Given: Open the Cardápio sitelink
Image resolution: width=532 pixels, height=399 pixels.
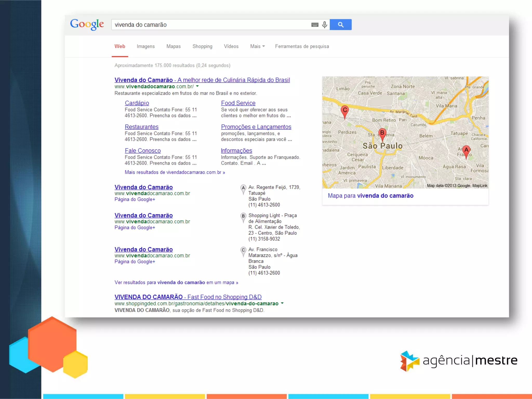Looking at the screenshot, I should coord(137,103).
